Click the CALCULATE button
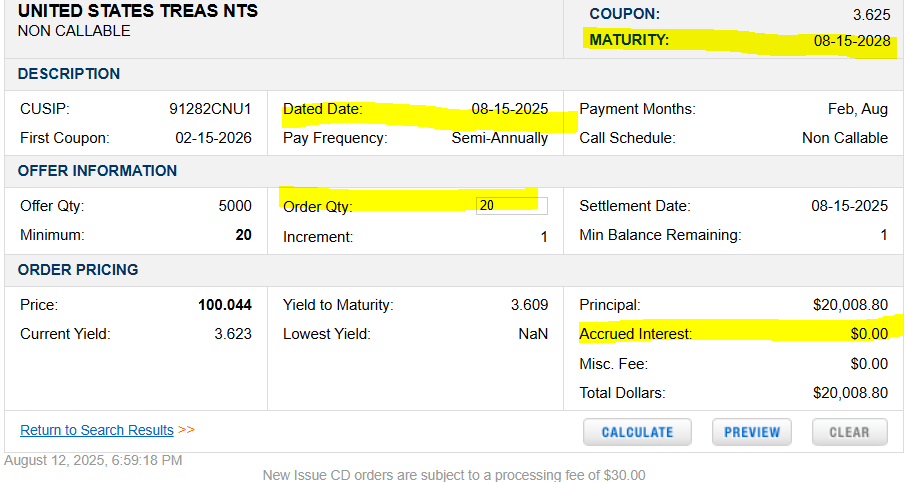906x482 pixels. point(637,432)
